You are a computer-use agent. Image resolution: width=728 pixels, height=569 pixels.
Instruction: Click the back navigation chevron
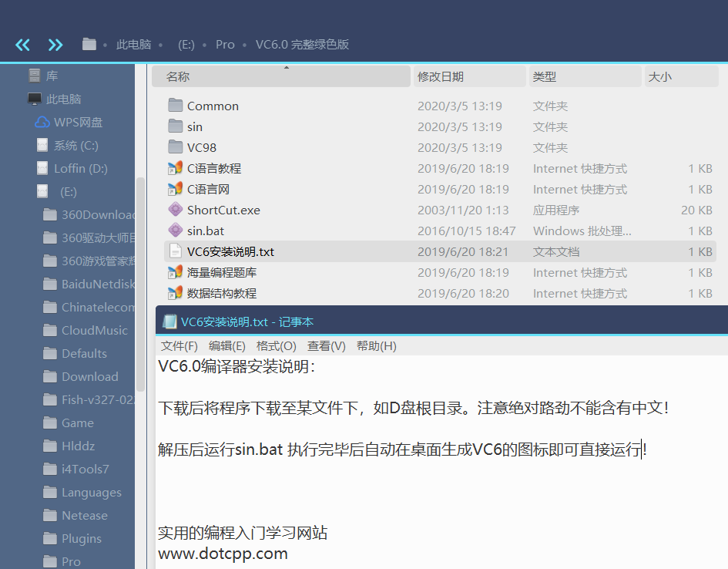coord(22,44)
